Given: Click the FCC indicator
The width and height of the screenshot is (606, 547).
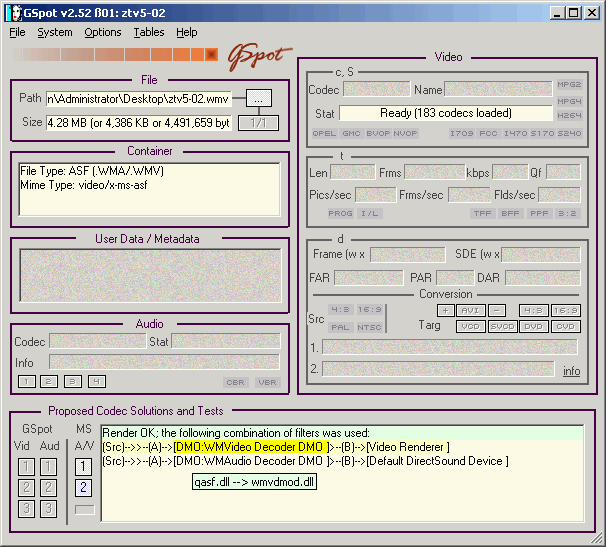Looking at the screenshot, I should [x=489, y=133].
